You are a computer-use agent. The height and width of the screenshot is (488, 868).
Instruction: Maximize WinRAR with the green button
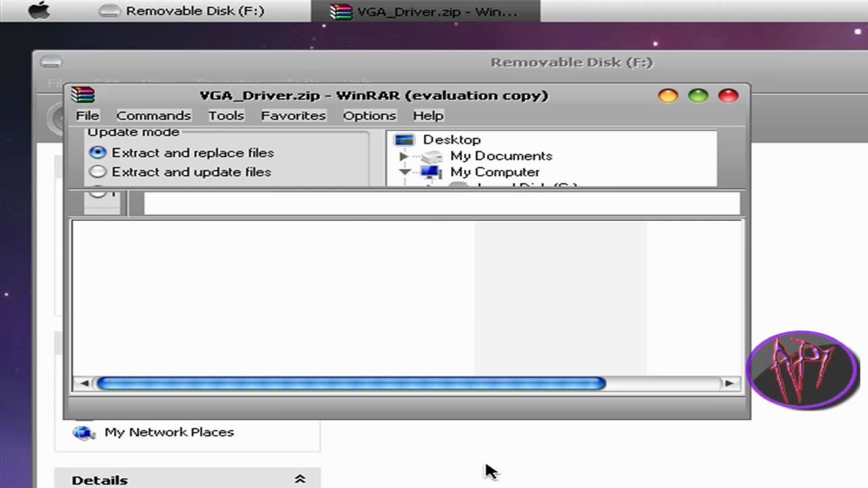click(698, 96)
